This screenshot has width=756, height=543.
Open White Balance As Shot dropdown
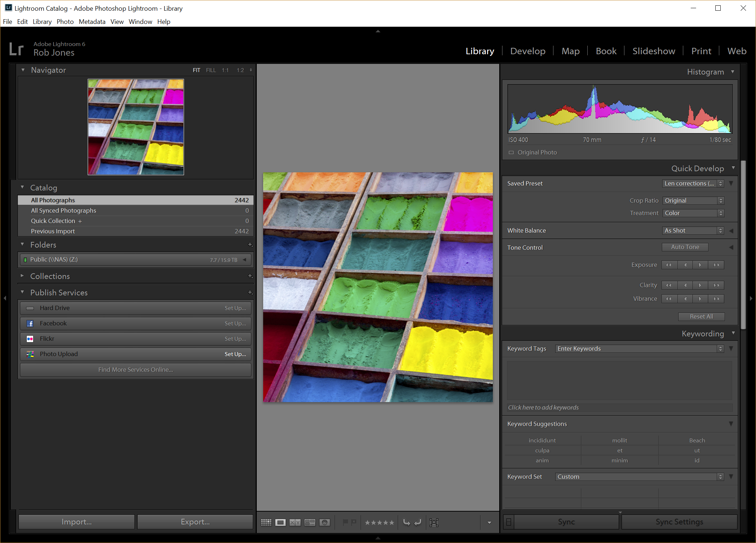[693, 230]
